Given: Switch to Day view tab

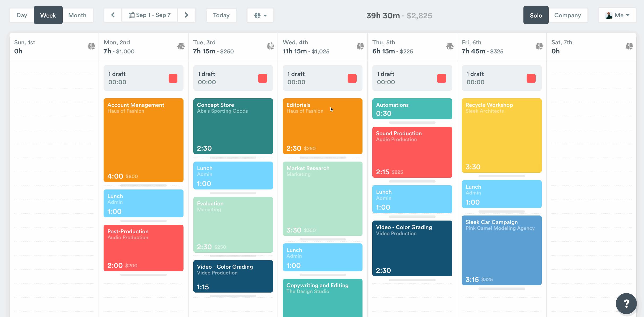Looking at the screenshot, I should pyautogui.click(x=22, y=15).
